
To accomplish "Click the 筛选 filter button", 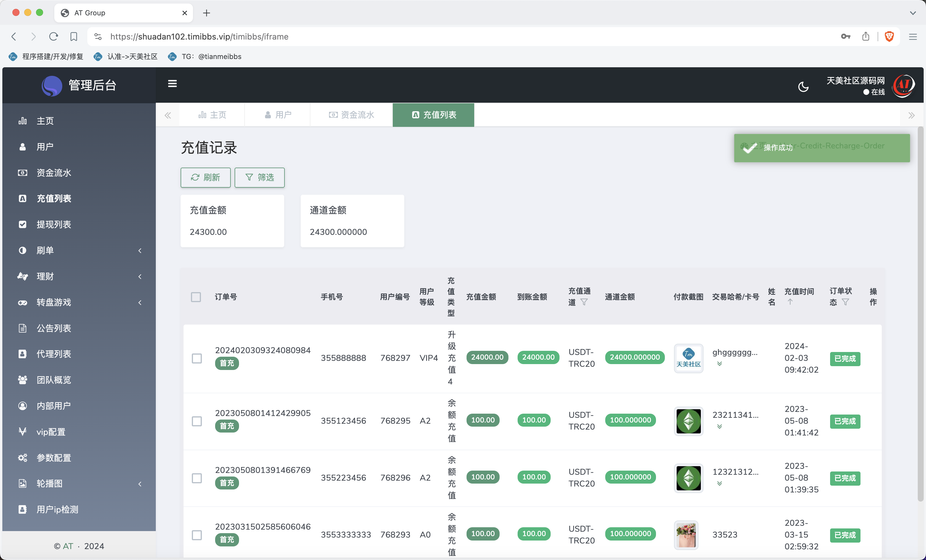I will point(259,177).
